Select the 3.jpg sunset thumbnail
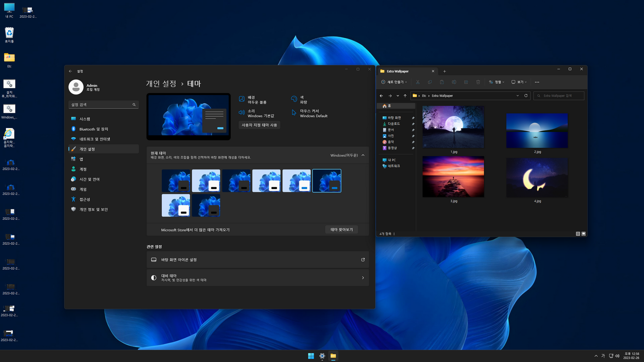Image resolution: width=644 pixels, height=362 pixels. (x=453, y=177)
